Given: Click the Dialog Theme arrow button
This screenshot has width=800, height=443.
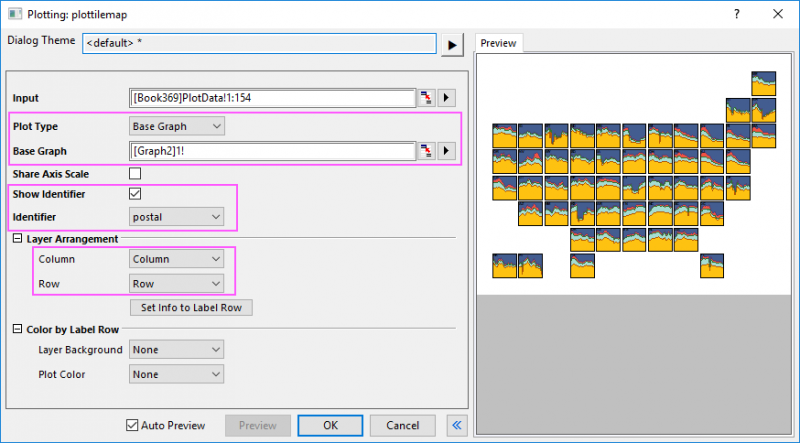Looking at the screenshot, I should [453, 44].
